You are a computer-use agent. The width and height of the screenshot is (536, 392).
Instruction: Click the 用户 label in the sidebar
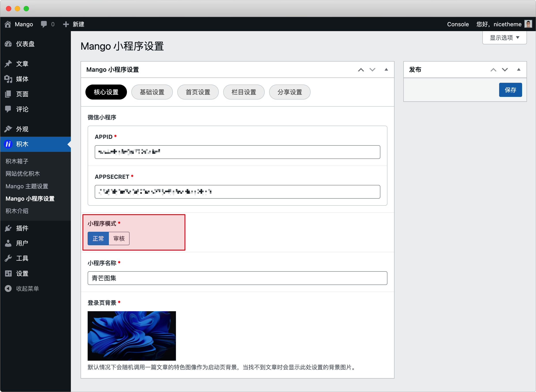point(22,243)
